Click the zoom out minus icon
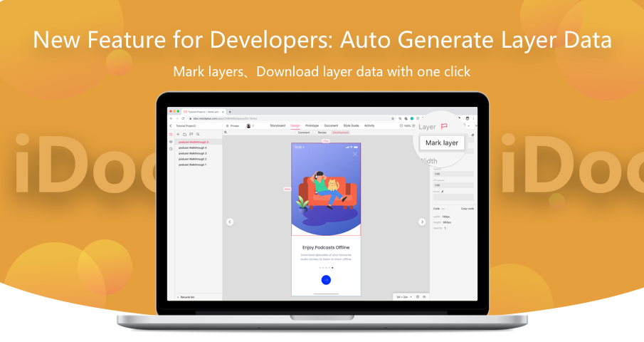This screenshot has height=342, width=644. [401, 126]
